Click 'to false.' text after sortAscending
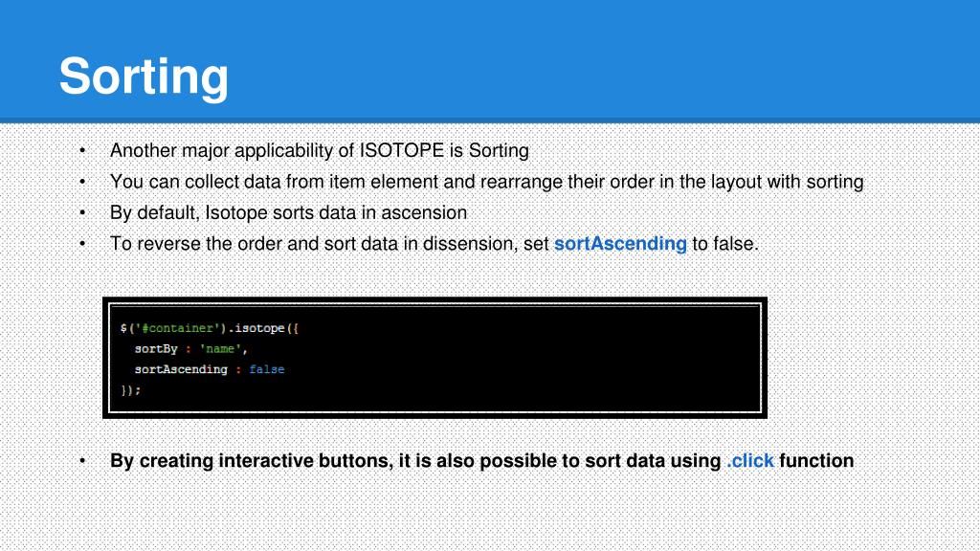980x551 pixels. point(725,244)
